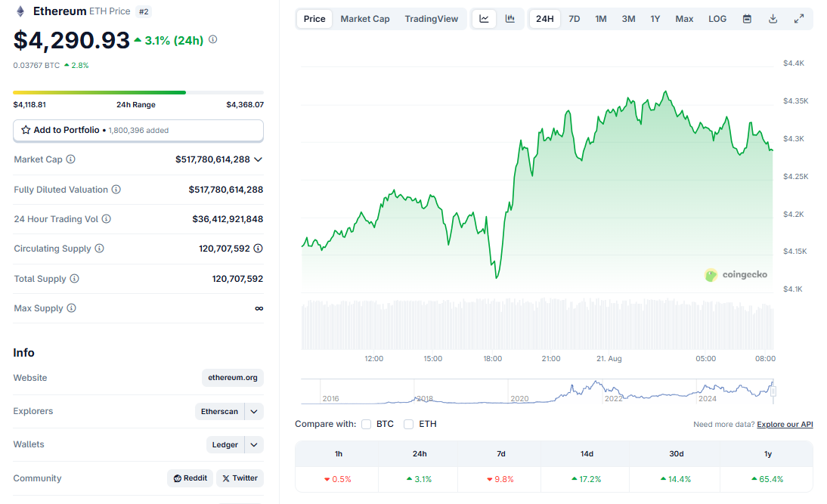
Task: Show Market Cap info tooltip icon
Action: coord(70,159)
